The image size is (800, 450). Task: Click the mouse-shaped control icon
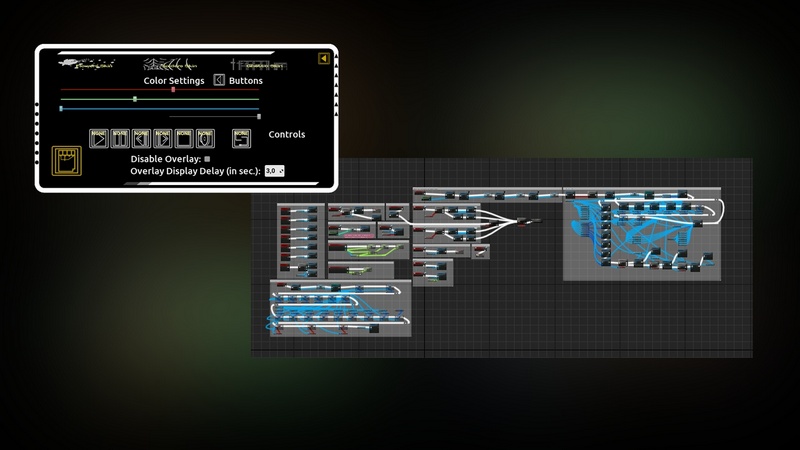tap(205, 139)
